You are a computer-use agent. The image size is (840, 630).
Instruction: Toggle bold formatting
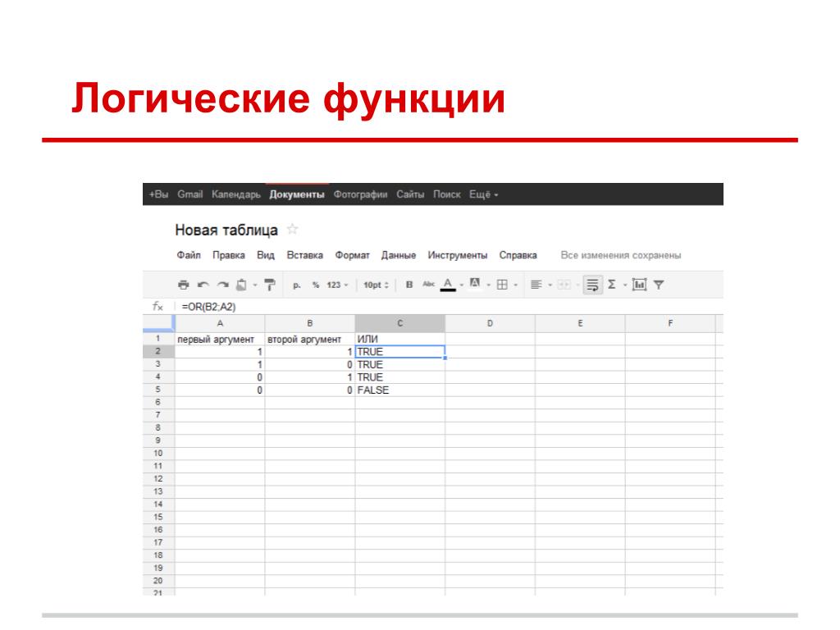click(409, 285)
